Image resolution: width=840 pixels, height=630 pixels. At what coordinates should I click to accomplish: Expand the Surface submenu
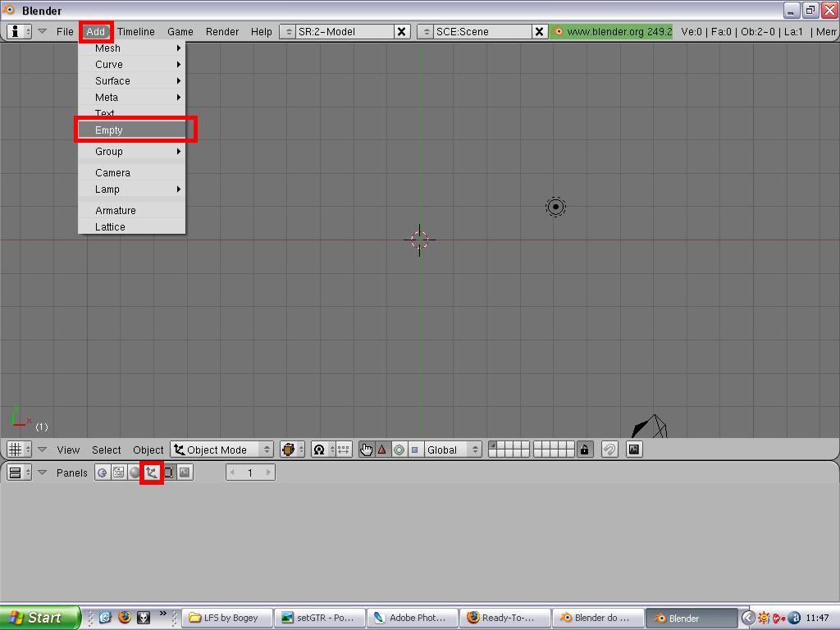pyautogui.click(x=132, y=81)
